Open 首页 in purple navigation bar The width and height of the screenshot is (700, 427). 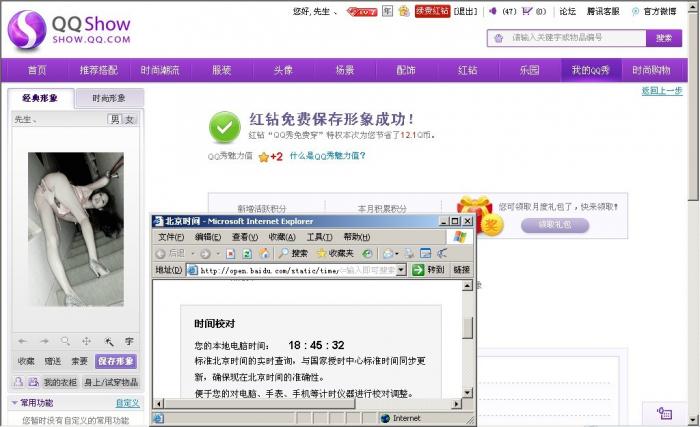[37, 70]
